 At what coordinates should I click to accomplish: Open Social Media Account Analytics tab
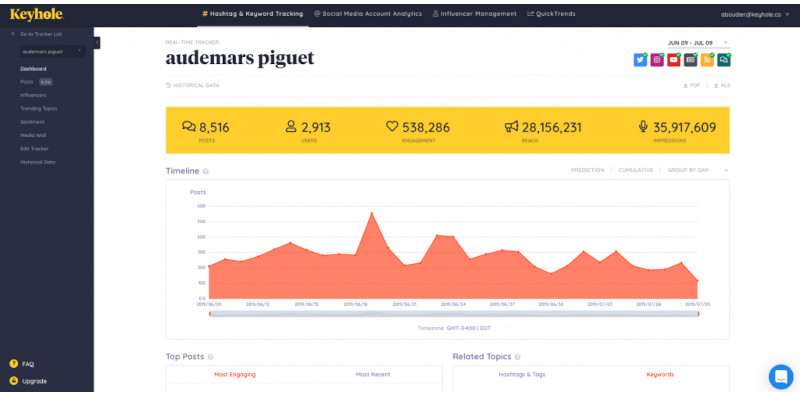click(368, 14)
